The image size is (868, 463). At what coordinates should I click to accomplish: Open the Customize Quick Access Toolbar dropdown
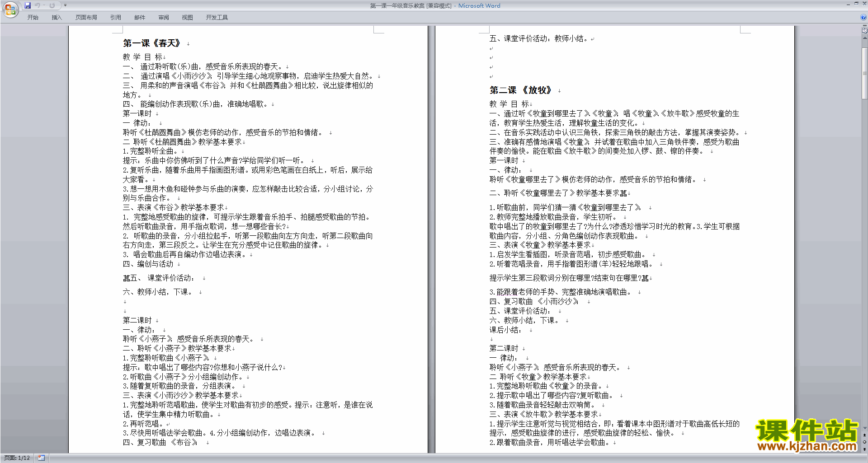[65, 5]
